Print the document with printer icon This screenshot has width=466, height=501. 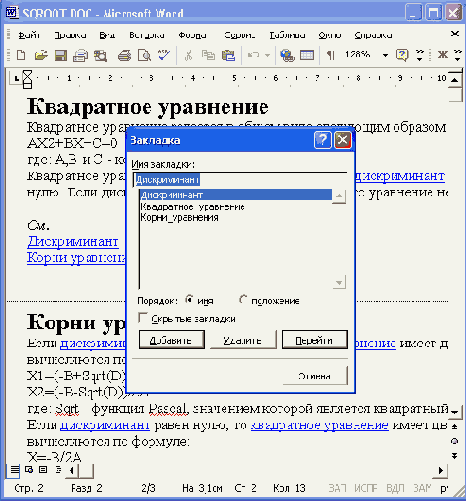[124, 55]
